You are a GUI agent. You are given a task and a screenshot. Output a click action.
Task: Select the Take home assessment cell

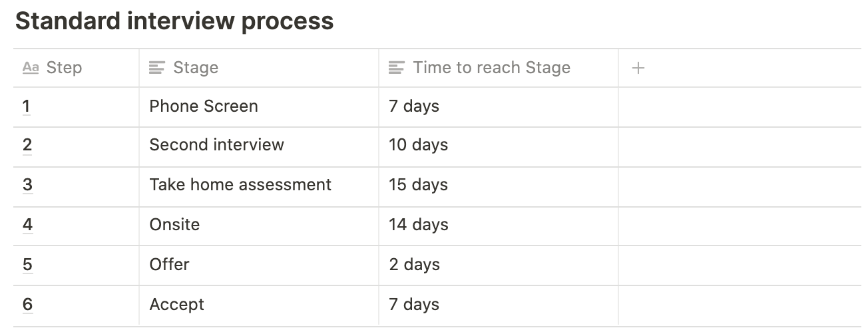259,186
